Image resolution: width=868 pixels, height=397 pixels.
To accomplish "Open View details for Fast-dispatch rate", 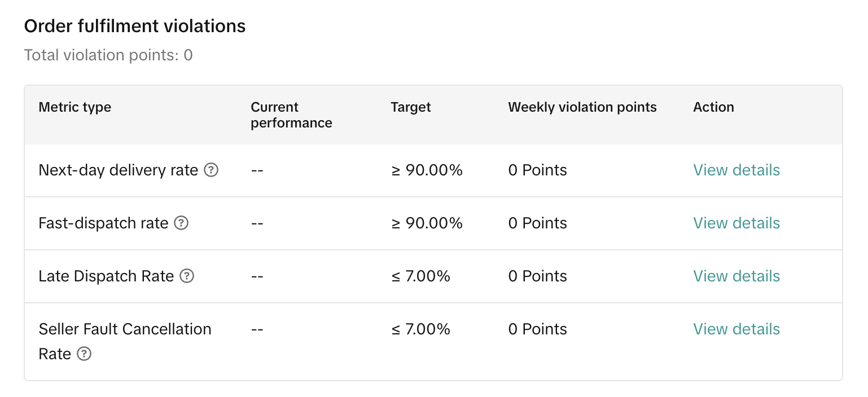I will pyautogui.click(x=736, y=223).
